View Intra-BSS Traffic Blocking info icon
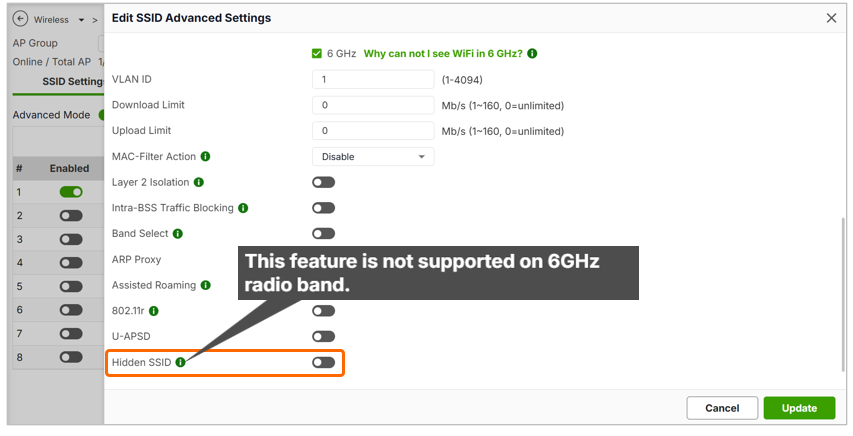This screenshot has width=853, height=436. point(243,208)
